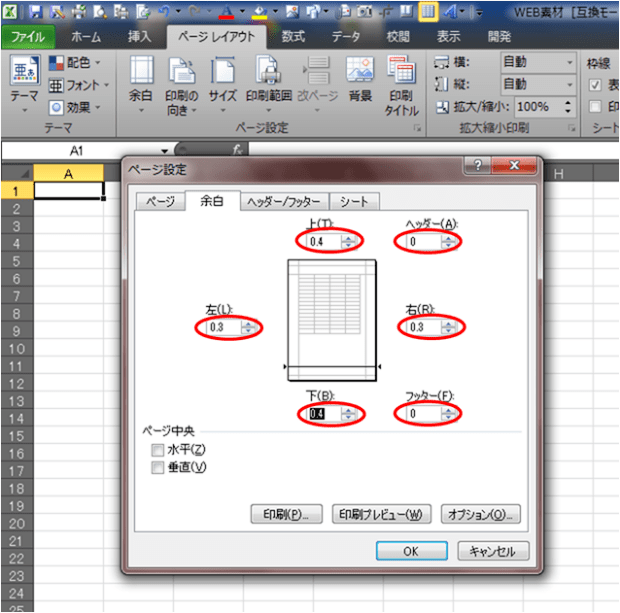Switch to the 表示 ribbon tab
Screen dimensions: 620x613
pos(448,37)
